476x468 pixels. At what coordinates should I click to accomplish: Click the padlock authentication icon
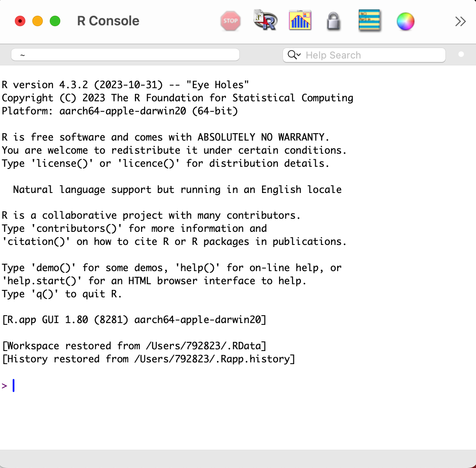333,21
